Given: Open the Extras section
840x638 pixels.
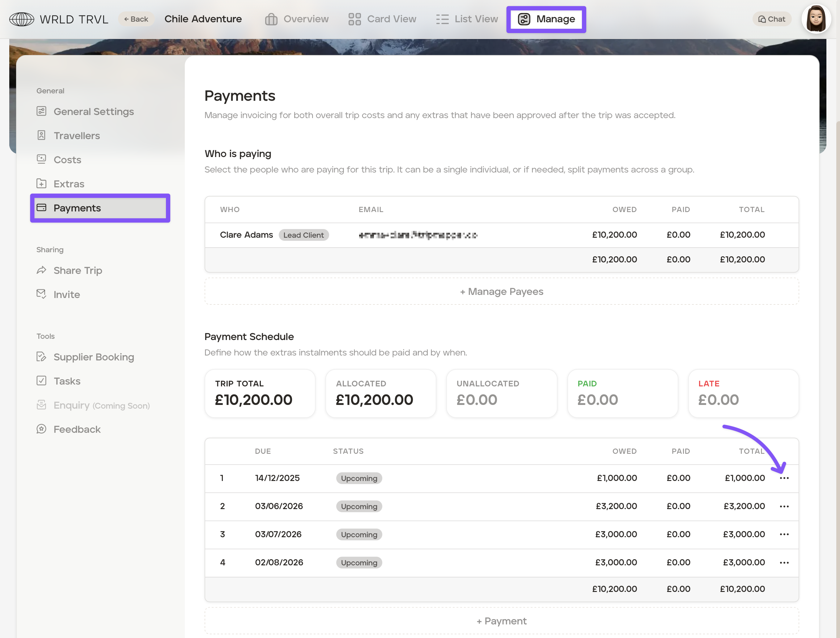Looking at the screenshot, I should pyautogui.click(x=69, y=184).
